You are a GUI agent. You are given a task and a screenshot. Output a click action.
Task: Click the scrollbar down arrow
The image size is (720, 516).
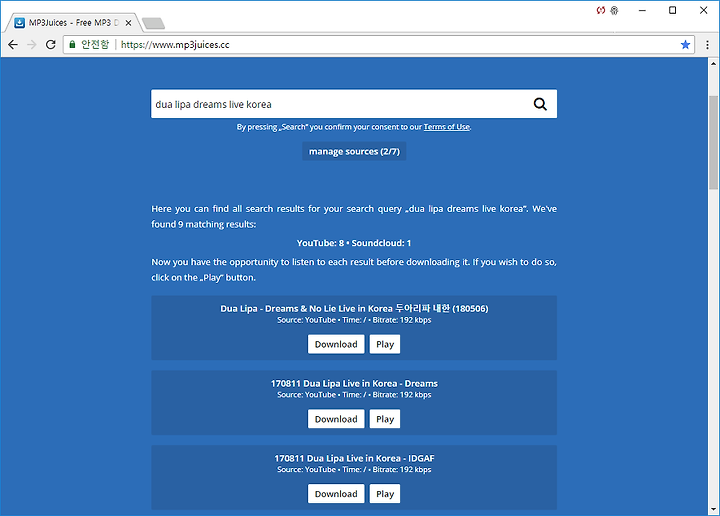[713, 510]
